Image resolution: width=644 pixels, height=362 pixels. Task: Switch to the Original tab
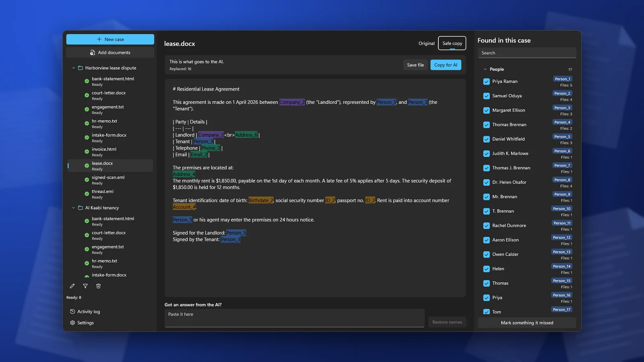426,43
